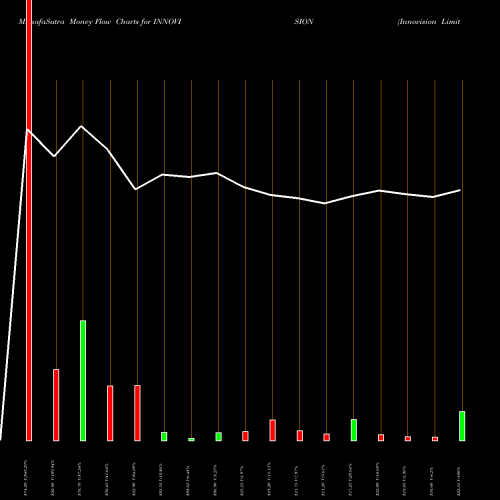Click the rightmost end of white price line
500x500 pixels.
click(x=460, y=190)
